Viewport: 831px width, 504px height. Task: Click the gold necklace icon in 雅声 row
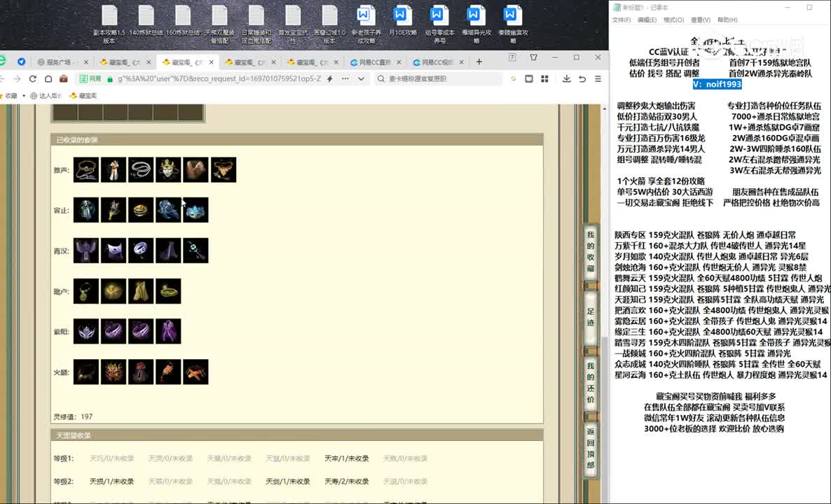click(x=86, y=170)
